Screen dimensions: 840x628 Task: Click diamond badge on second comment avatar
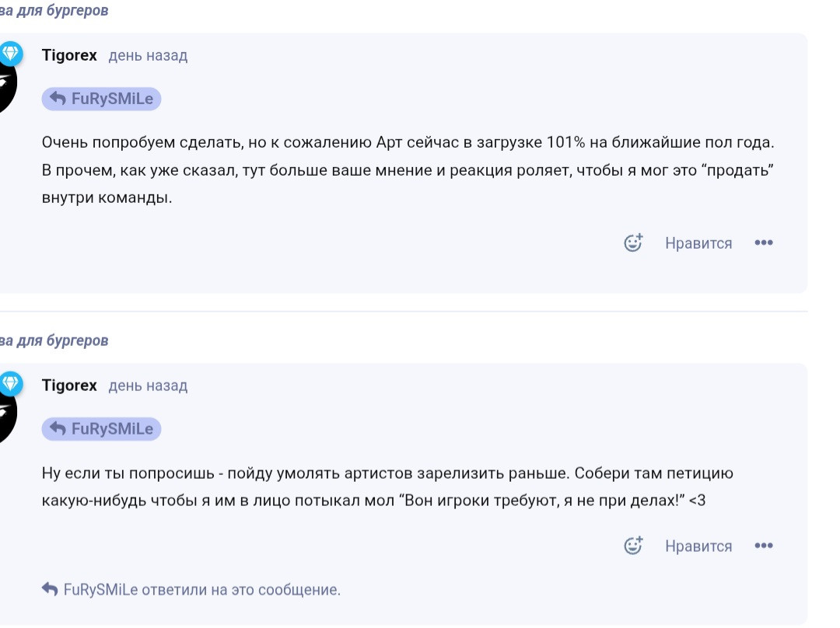(11, 383)
